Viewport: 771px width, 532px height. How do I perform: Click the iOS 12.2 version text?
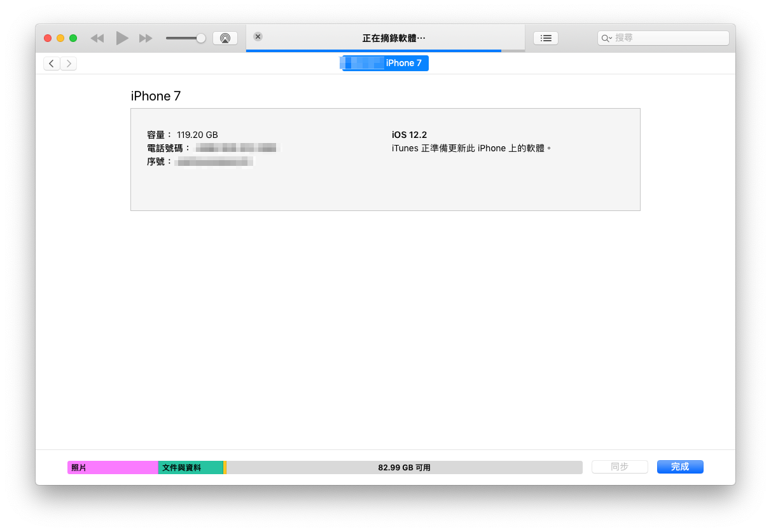pyautogui.click(x=409, y=135)
